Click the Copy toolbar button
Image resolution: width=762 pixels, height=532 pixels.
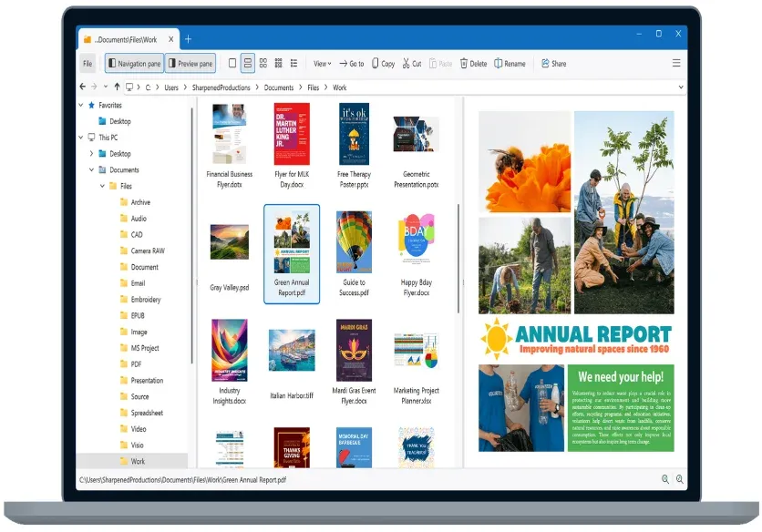click(x=383, y=64)
